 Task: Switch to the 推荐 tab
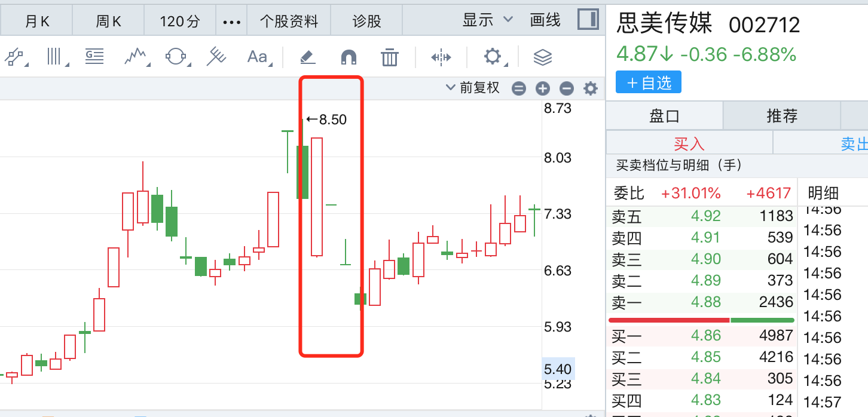click(x=781, y=116)
